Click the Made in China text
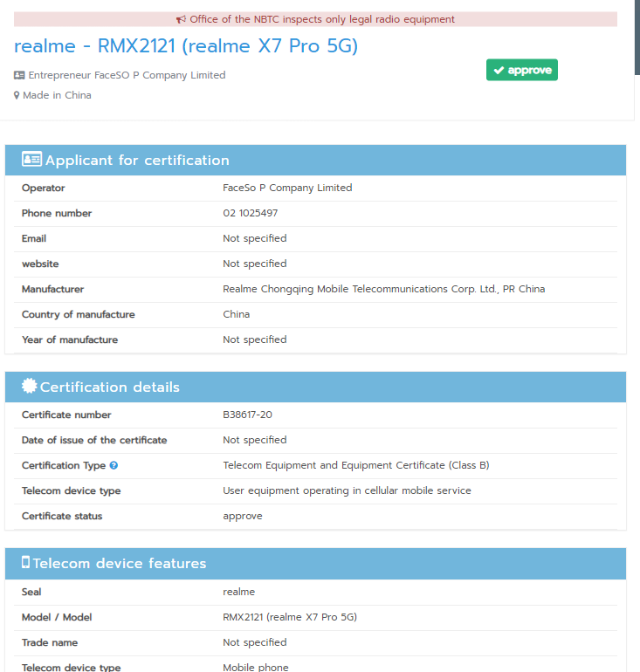Image resolution: width=640 pixels, height=672 pixels. coord(57,95)
